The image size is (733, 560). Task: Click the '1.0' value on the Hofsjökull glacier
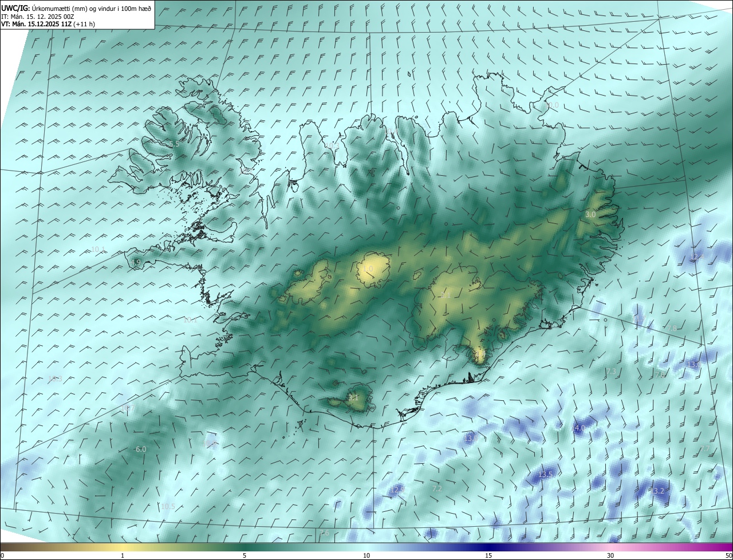368,269
